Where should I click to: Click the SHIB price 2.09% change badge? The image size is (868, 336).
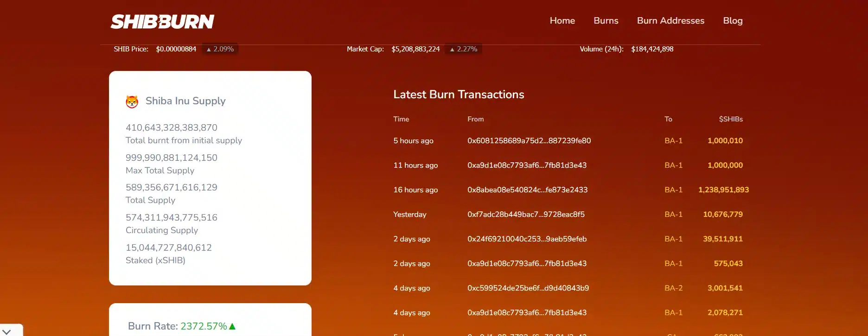click(220, 49)
